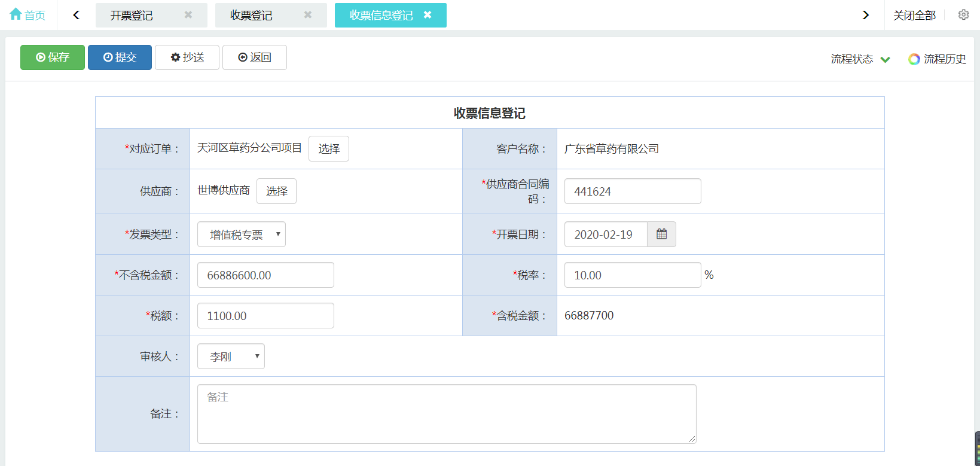980x466 pixels.
Task: Open the 审核人 reviewer dropdown
Action: [x=231, y=357]
